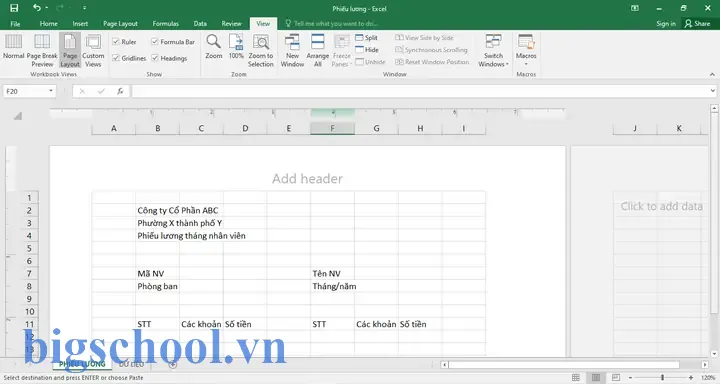
Task: Open Ribbon Display Options
Action: 635,8
